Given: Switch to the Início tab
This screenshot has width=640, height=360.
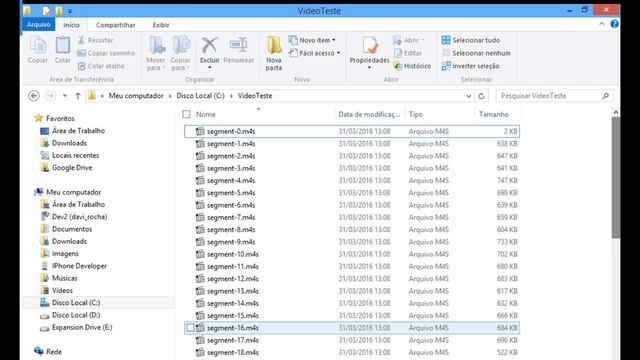Looking at the screenshot, I should (71, 25).
